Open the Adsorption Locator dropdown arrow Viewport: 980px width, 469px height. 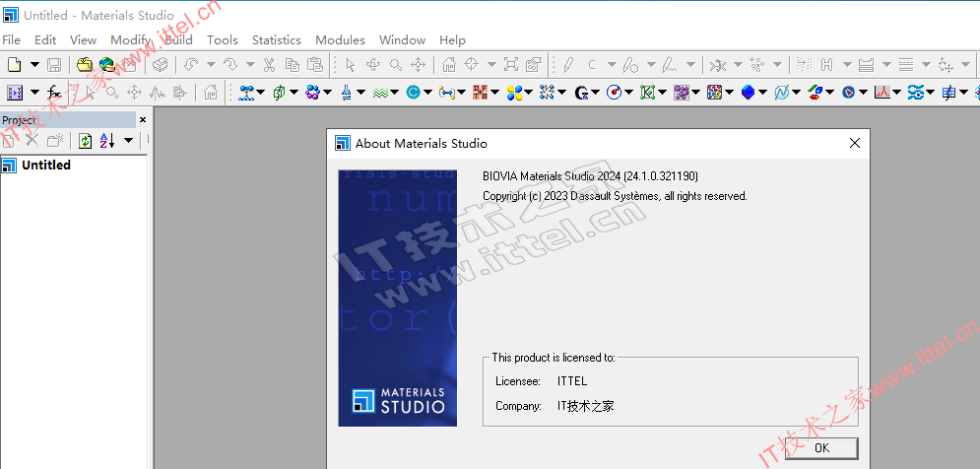point(261,93)
